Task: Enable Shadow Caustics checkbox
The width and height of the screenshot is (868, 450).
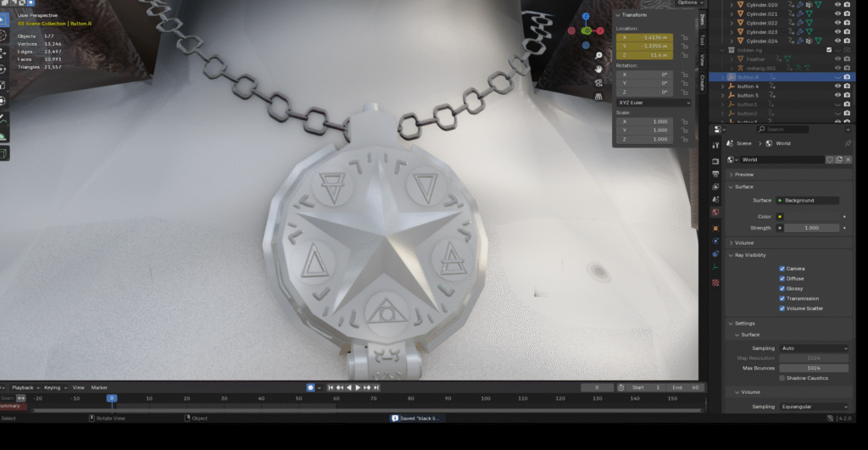Action: tap(782, 378)
